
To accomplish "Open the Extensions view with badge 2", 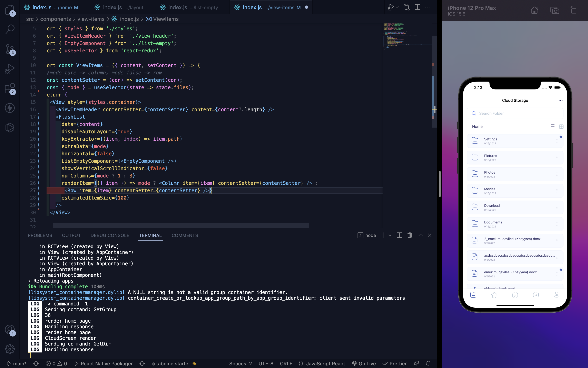I will coord(10,89).
